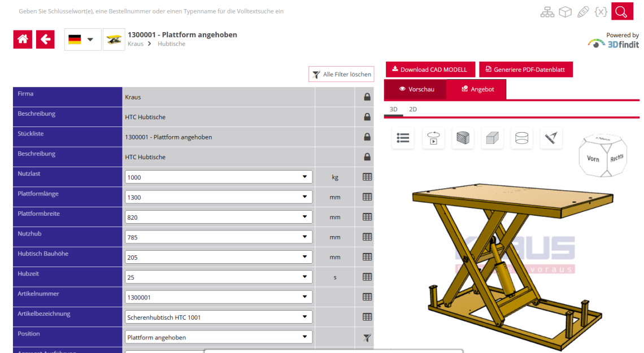Click table icon in Artikelbezeichnung row

[367, 317]
